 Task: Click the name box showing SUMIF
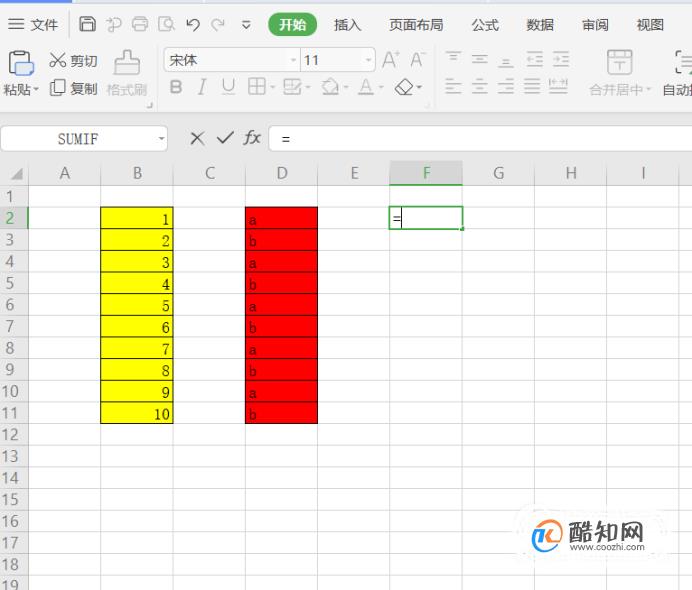[78, 139]
